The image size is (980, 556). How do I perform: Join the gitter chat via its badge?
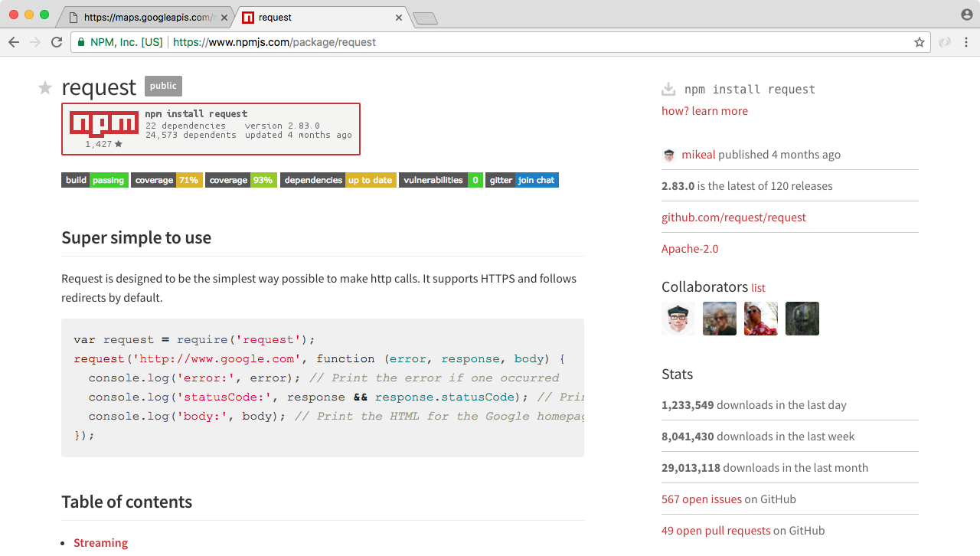[522, 180]
